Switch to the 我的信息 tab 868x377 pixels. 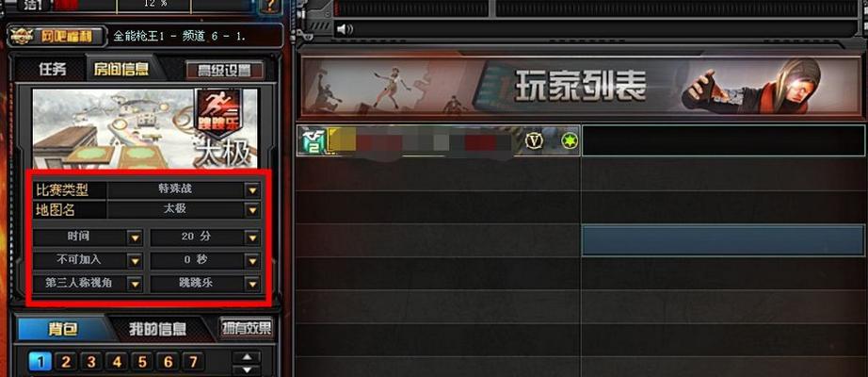(x=158, y=329)
